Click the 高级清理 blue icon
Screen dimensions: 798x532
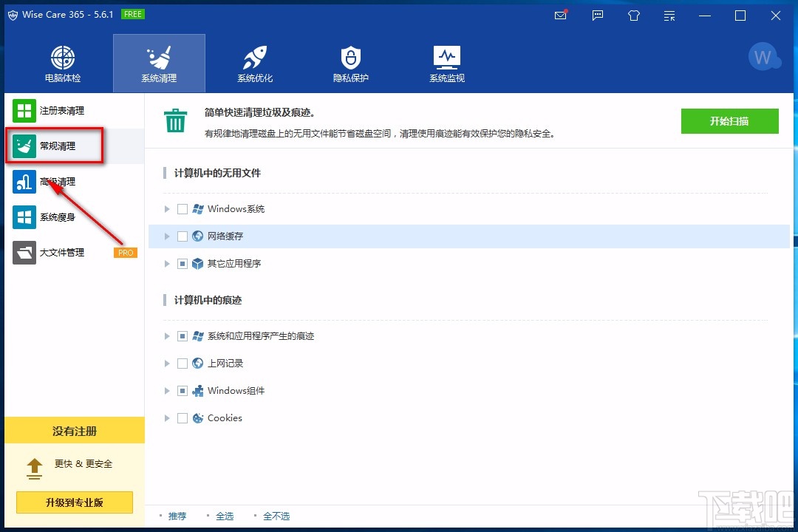coord(24,182)
